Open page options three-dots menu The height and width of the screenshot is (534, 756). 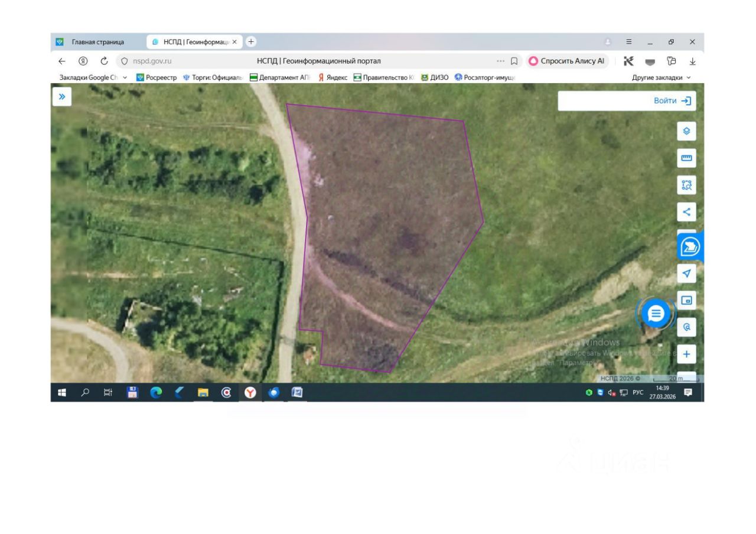tap(501, 61)
